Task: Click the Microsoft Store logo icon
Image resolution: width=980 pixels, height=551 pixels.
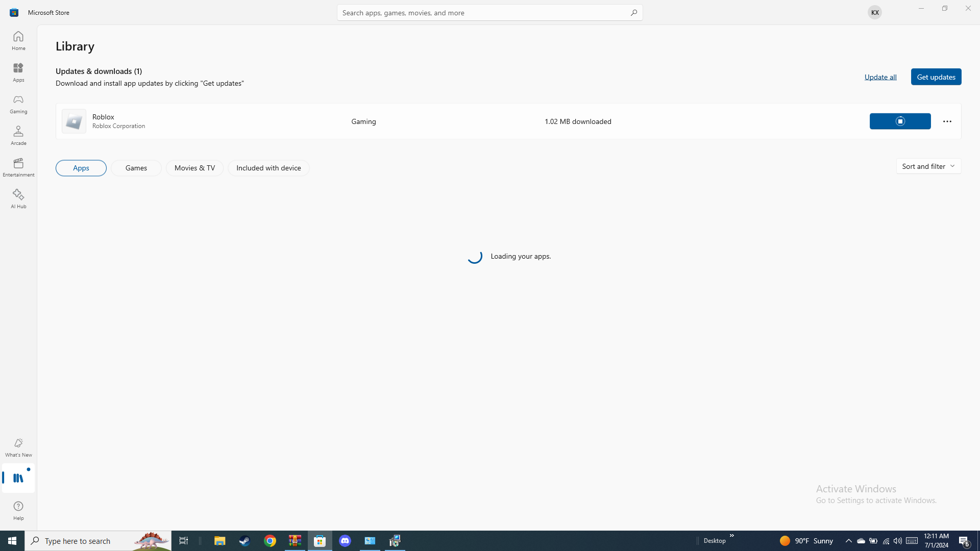Action: (14, 12)
